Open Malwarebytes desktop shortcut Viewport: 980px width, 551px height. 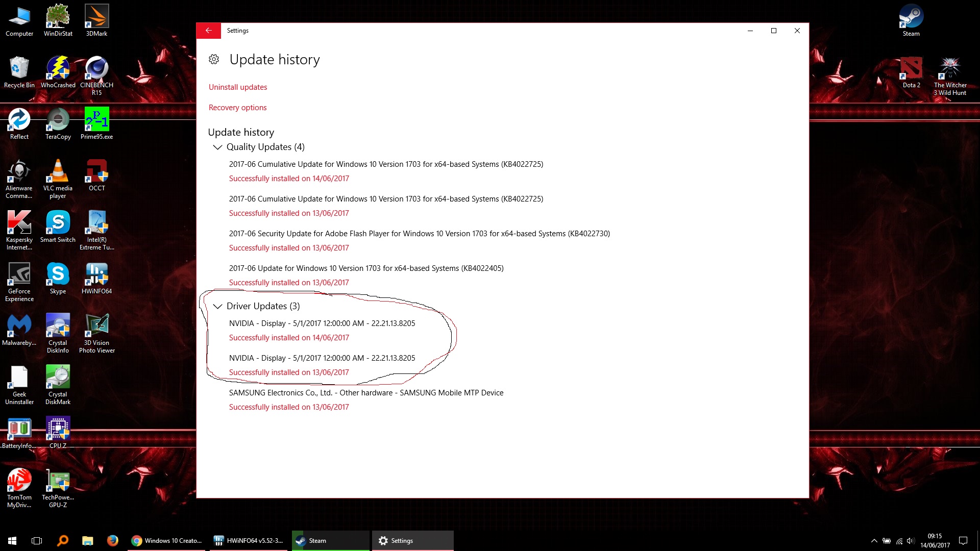(x=19, y=330)
